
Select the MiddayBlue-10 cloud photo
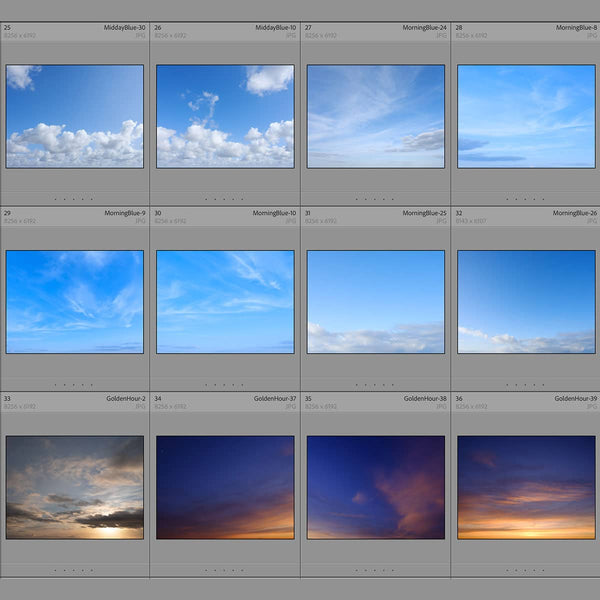(225, 116)
